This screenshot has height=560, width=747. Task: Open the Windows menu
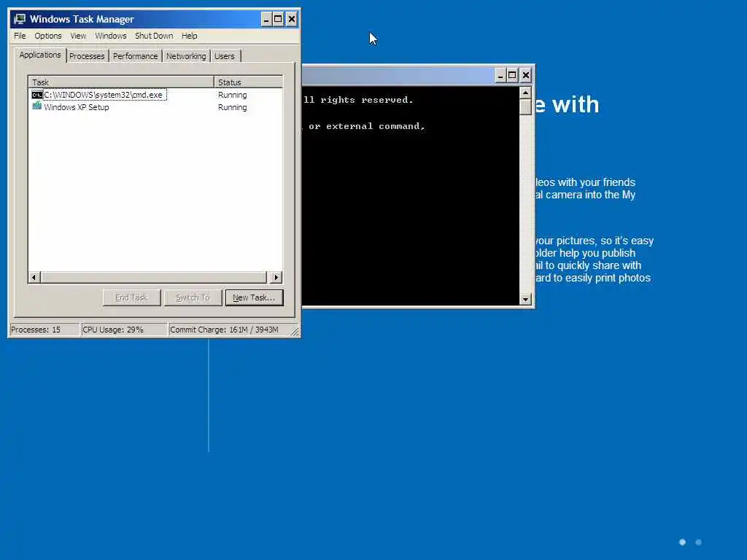tap(111, 36)
